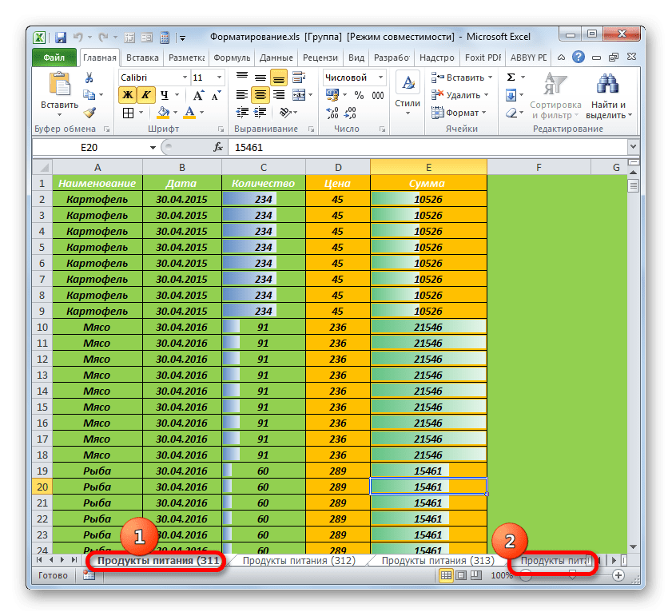Toggle Italic formatting (К)
Viewport: 672px width, 616px height.
(x=145, y=95)
